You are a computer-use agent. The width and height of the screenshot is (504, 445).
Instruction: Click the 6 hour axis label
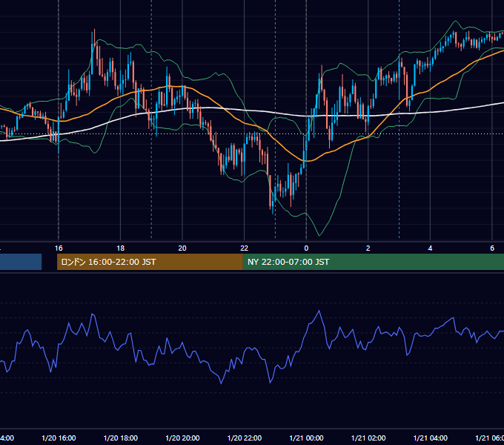[492, 248]
